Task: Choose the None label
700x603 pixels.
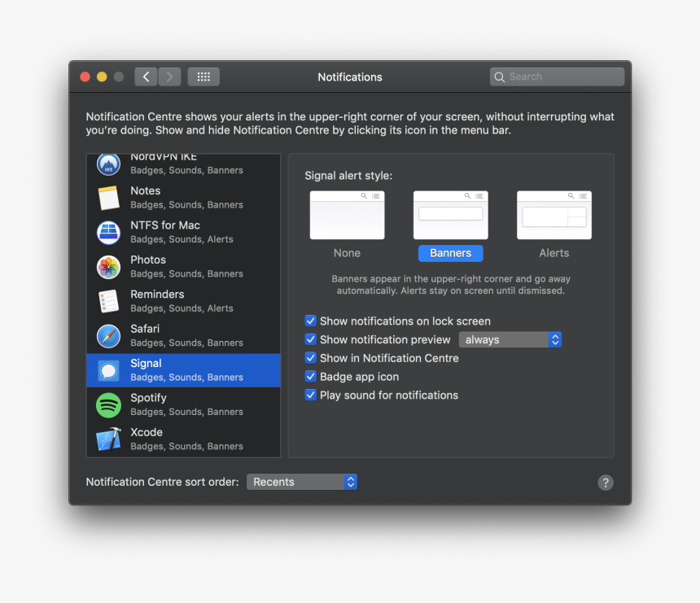Action: (x=347, y=253)
